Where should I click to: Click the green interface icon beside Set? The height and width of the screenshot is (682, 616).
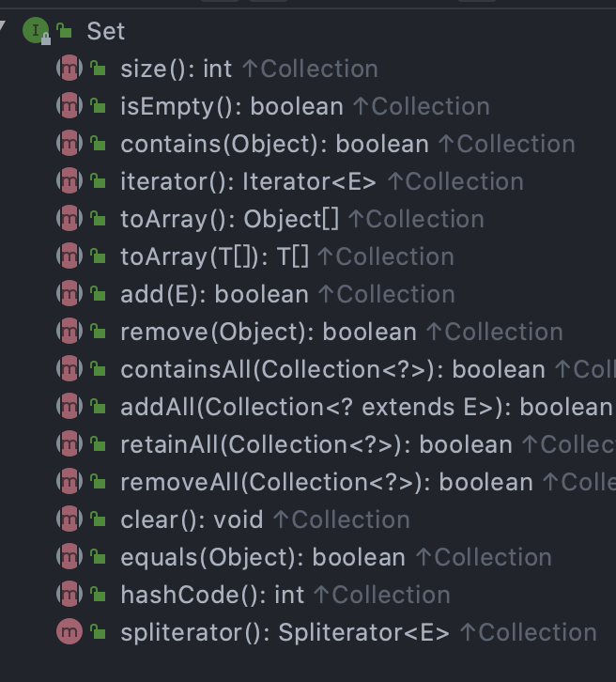pos(36,30)
